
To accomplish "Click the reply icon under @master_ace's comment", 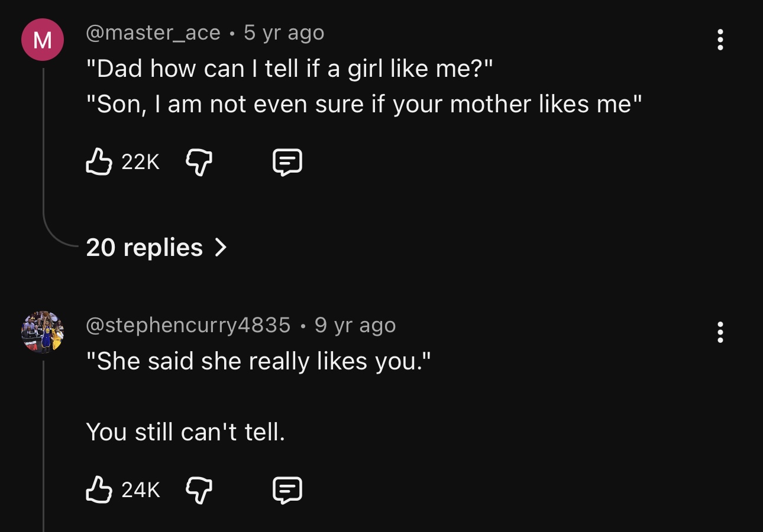I will click(289, 162).
